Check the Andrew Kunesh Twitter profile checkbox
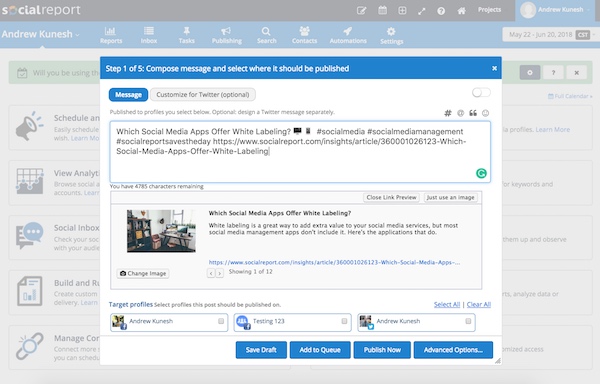The height and width of the screenshot is (384, 600). pos(468,321)
